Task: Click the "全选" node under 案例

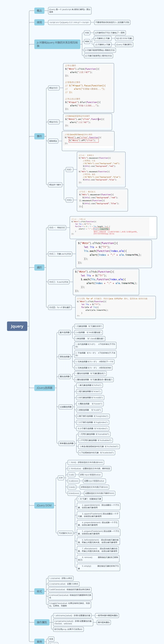Action: 51,639
